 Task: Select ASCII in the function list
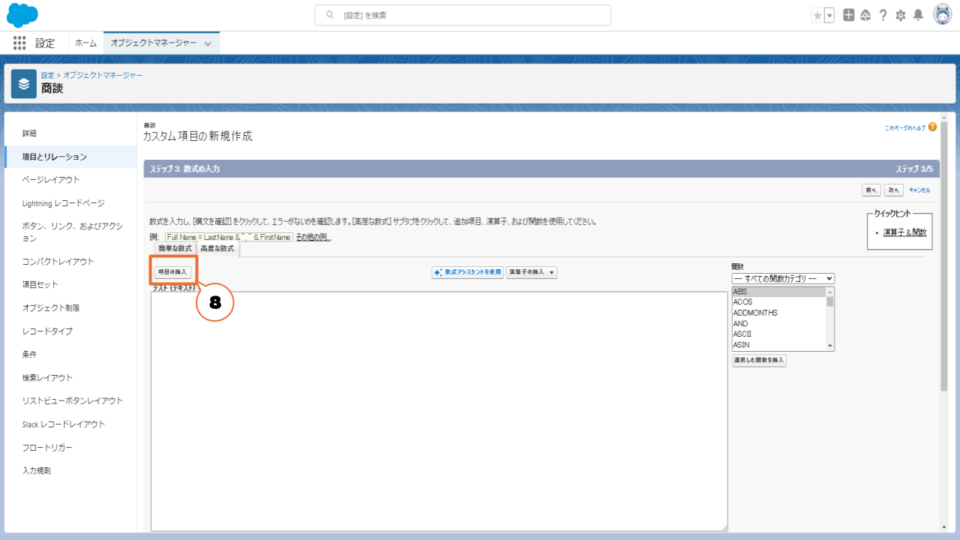pos(779,334)
